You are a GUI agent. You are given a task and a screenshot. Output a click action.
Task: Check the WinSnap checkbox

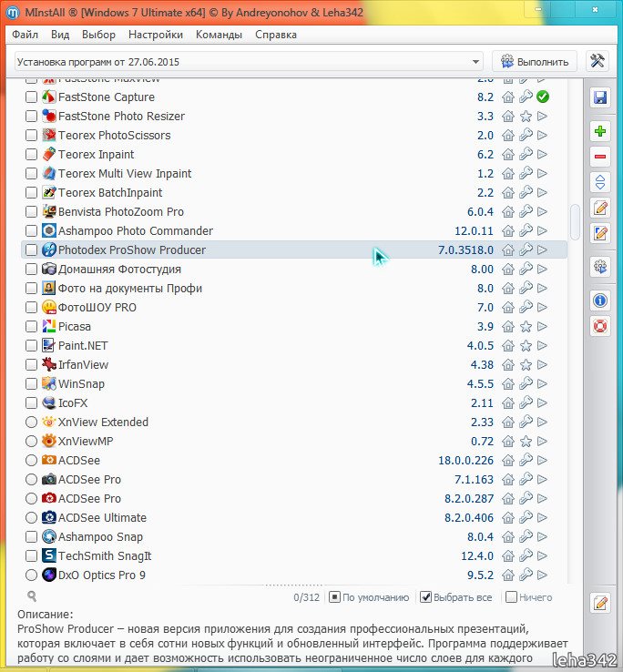31,383
